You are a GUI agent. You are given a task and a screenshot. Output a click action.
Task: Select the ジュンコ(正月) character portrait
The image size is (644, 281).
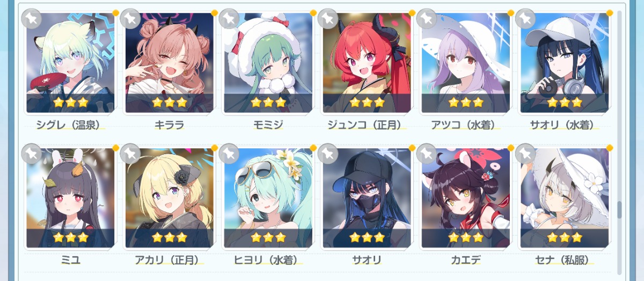point(367,63)
